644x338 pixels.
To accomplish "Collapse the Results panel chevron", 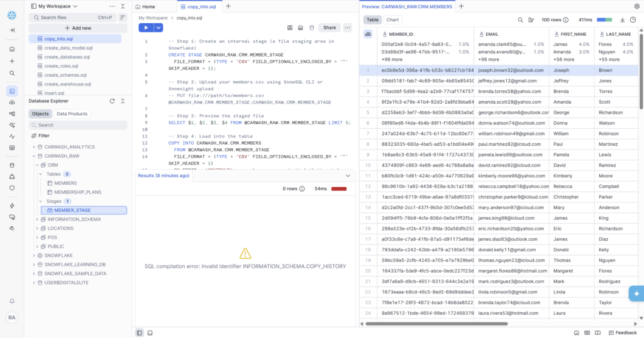I will (x=348, y=176).
